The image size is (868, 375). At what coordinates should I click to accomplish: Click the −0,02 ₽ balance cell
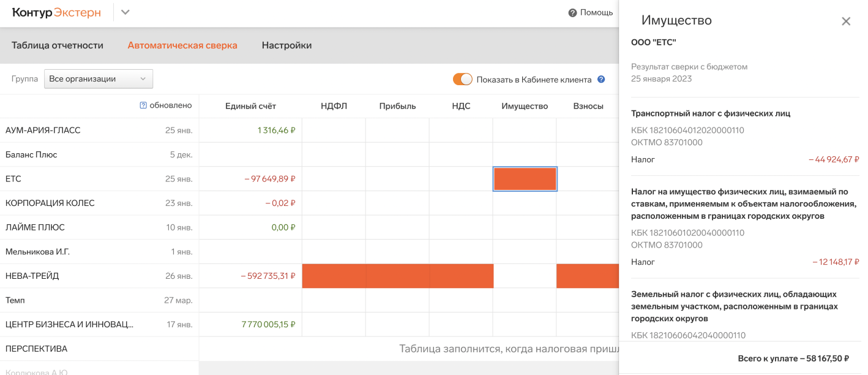click(250, 203)
